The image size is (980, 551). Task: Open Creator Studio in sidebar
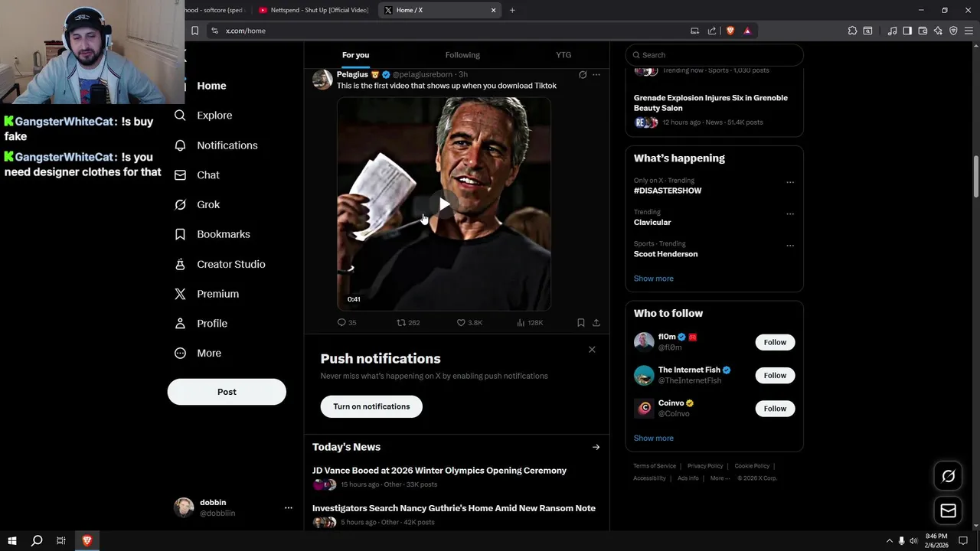[220, 264]
